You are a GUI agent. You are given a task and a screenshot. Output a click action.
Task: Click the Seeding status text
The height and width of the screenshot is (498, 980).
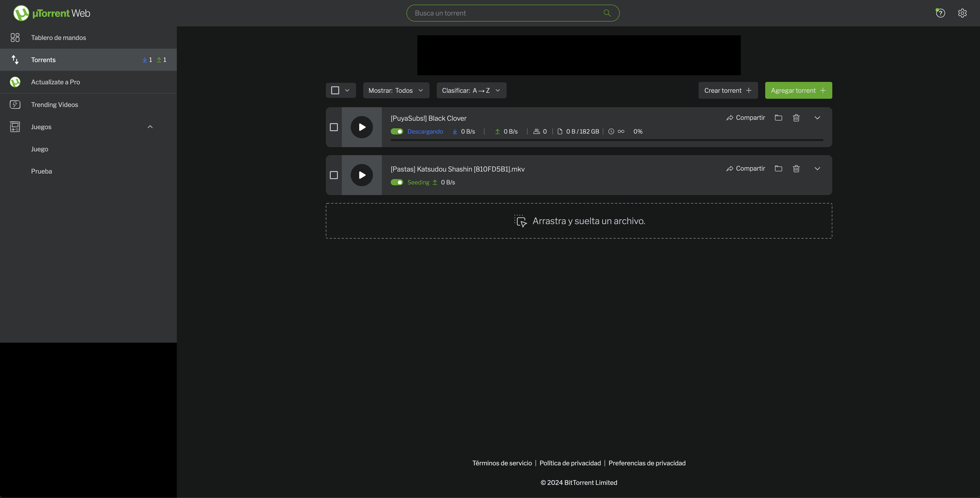pyautogui.click(x=418, y=182)
